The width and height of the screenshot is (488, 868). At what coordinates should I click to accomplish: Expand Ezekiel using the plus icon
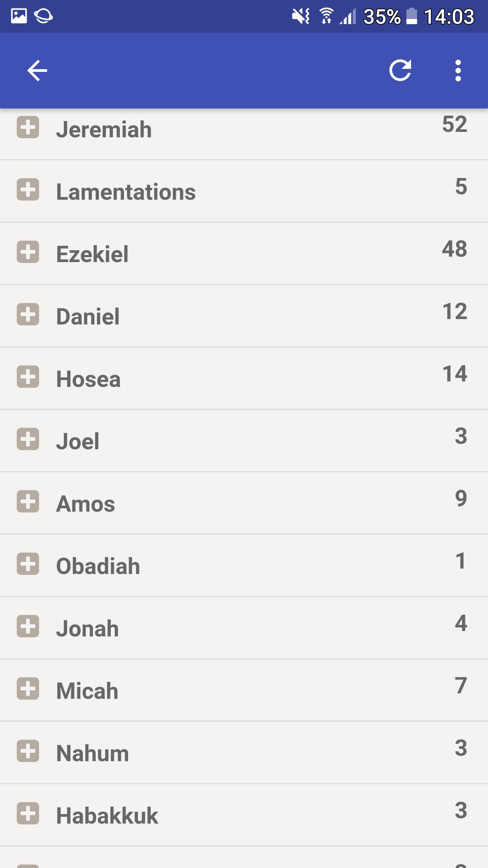click(x=28, y=252)
